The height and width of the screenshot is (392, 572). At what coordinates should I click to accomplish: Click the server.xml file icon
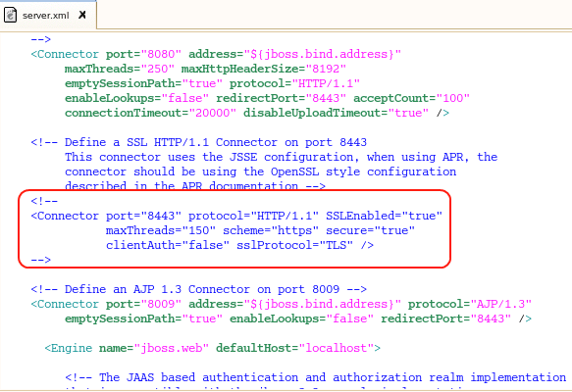click(10, 15)
